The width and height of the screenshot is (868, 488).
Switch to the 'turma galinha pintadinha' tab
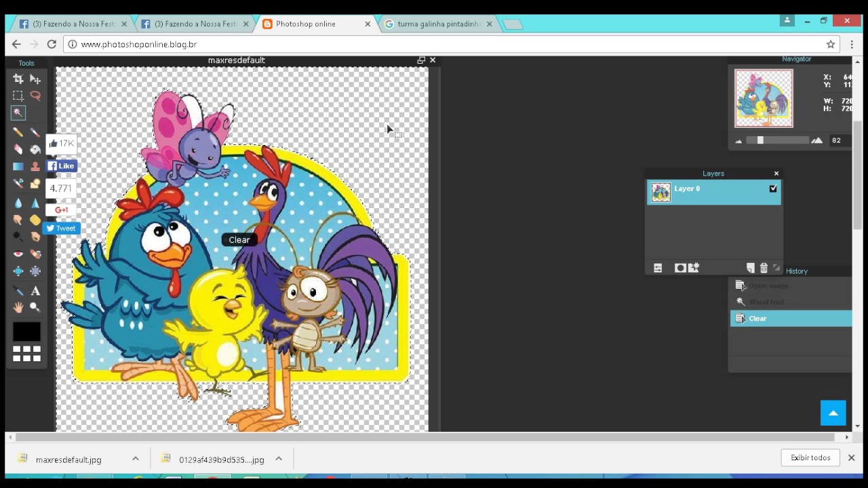point(439,24)
